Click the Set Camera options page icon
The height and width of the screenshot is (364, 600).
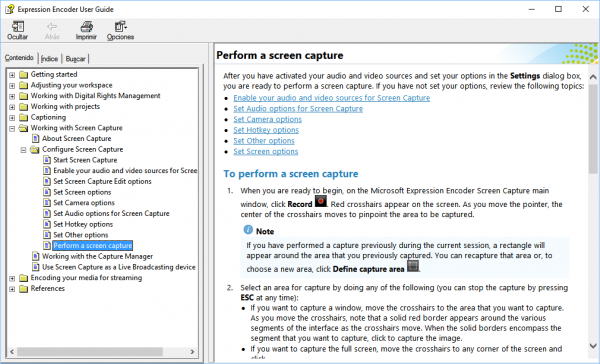click(x=47, y=203)
